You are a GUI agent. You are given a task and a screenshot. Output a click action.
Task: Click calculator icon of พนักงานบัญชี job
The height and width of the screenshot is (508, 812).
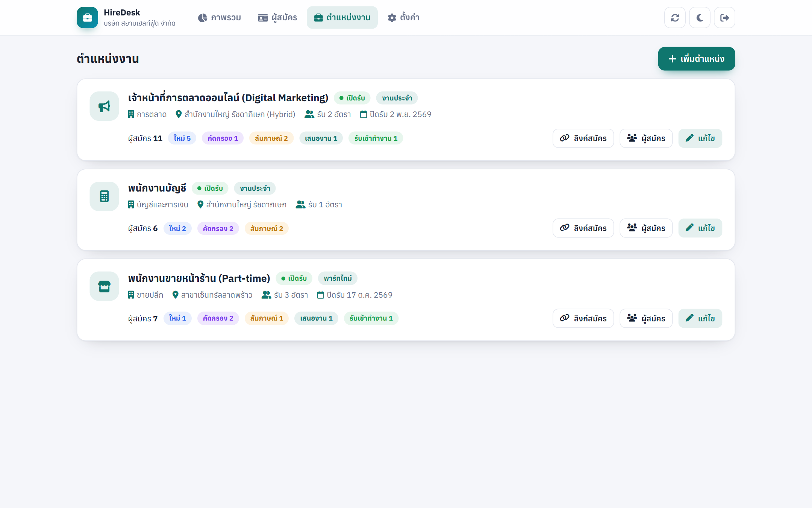(104, 196)
